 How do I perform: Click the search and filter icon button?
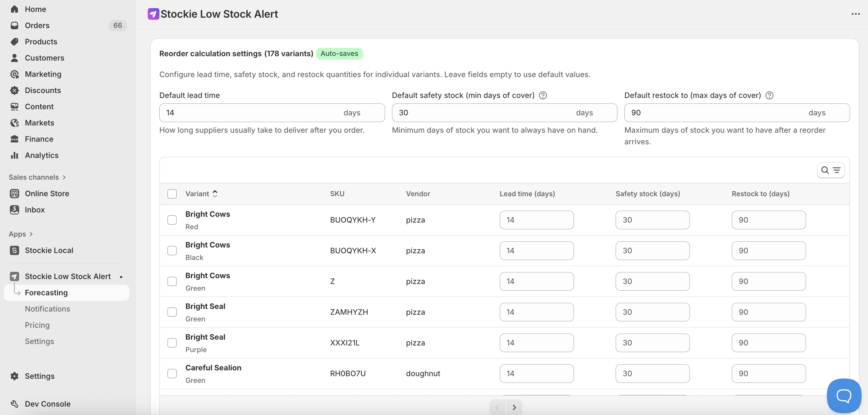830,170
